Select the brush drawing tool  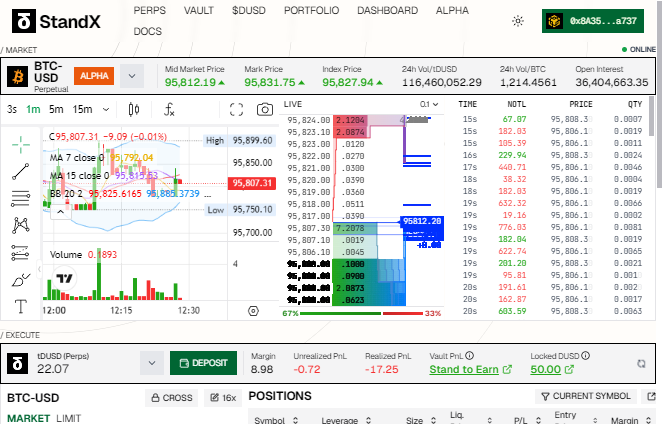[x=21, y=280]
